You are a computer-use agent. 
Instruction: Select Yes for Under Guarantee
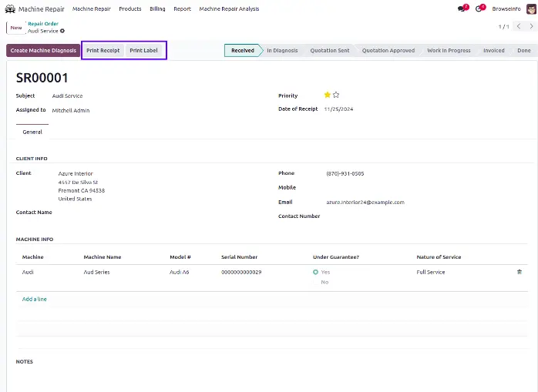(316, 272)
